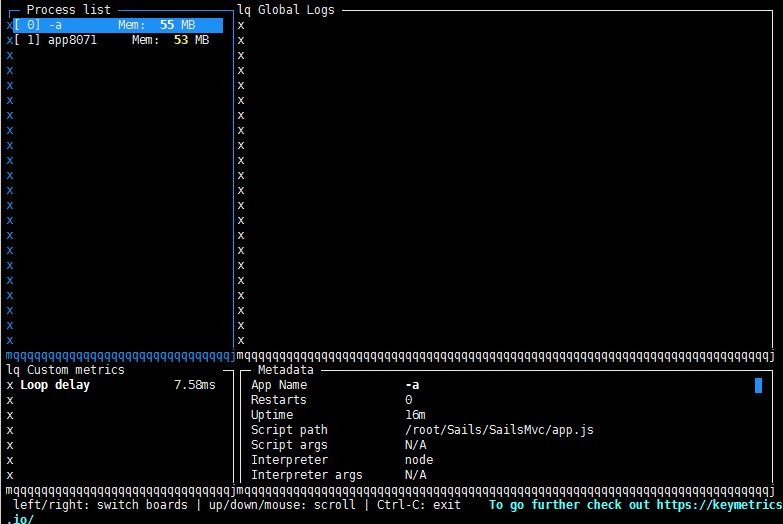Click the Script path /root/Sails/SailsMvc/app.js
783x524 pixels.
coord(499,430)
